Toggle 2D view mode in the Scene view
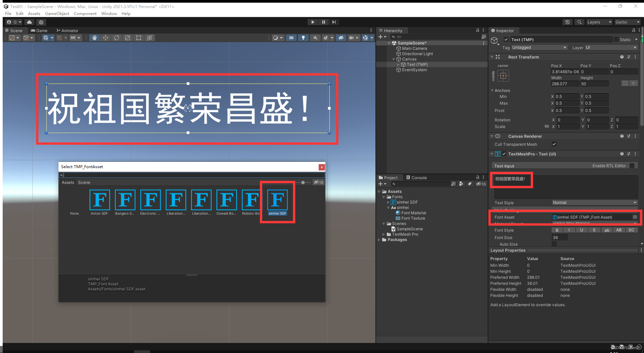 click(x=291, y=37)
